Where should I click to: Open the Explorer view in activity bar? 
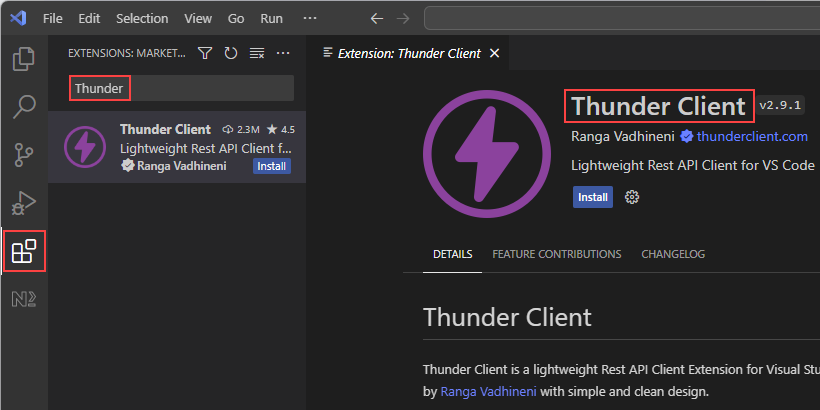[24, 59]
